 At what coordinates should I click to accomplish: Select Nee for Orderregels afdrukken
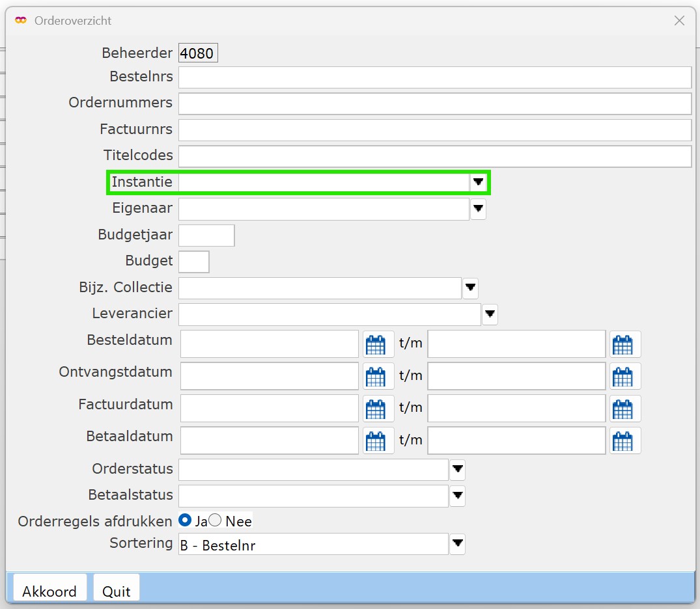click(x=215, y=521)
